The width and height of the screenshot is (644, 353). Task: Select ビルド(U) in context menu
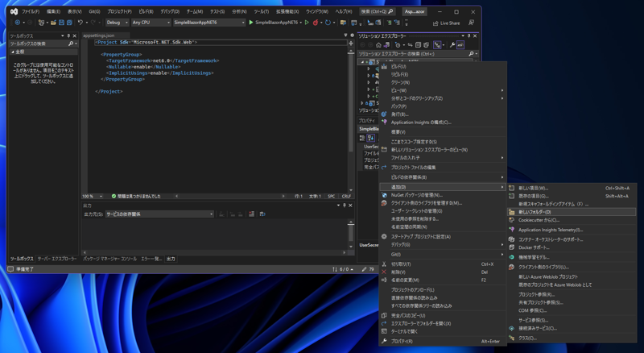pyautogui.click(x=442, y=66)
